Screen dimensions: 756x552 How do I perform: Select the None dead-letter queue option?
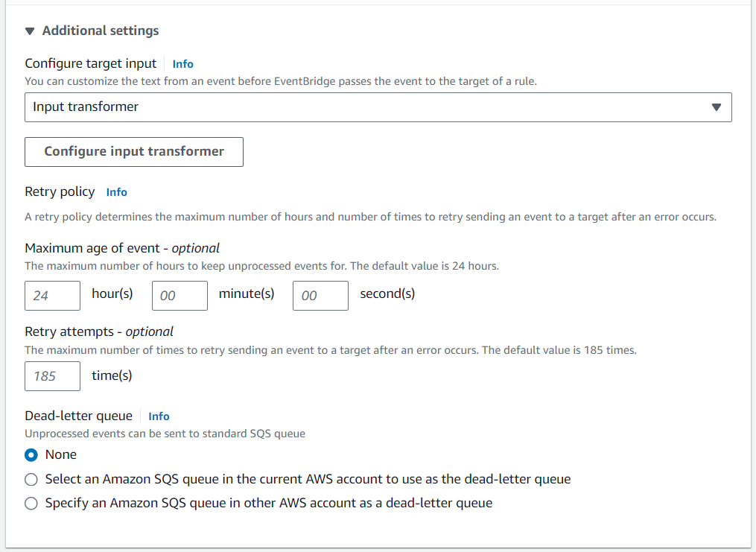(31, 455)
